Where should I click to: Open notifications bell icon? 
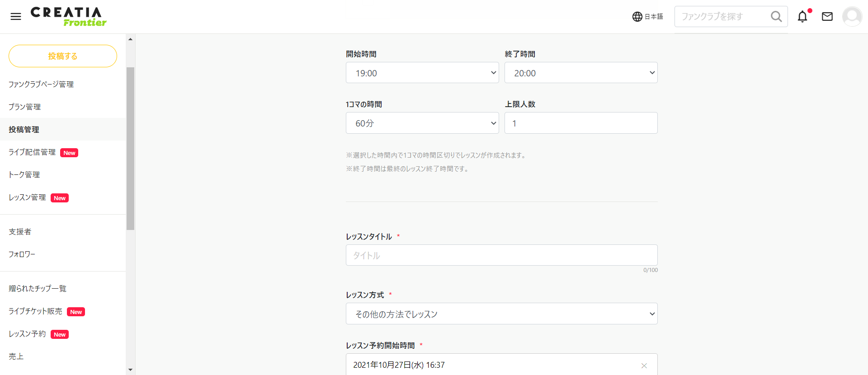802,17
